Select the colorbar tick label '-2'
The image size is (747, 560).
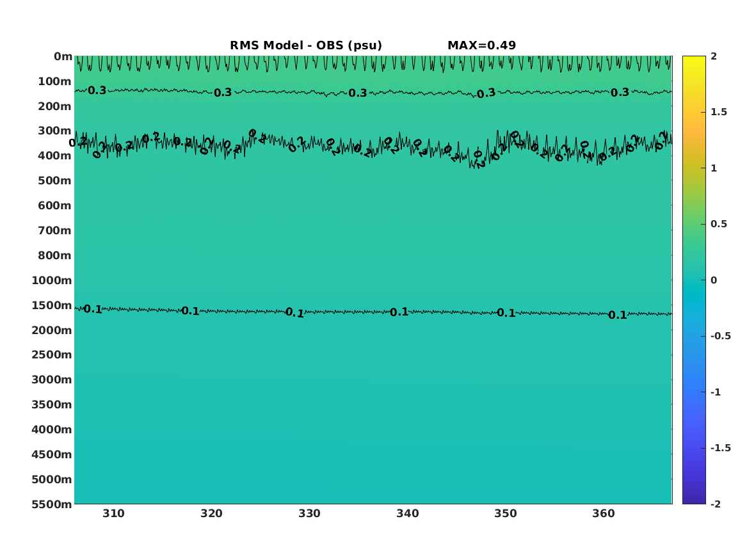tap(716, 504)
